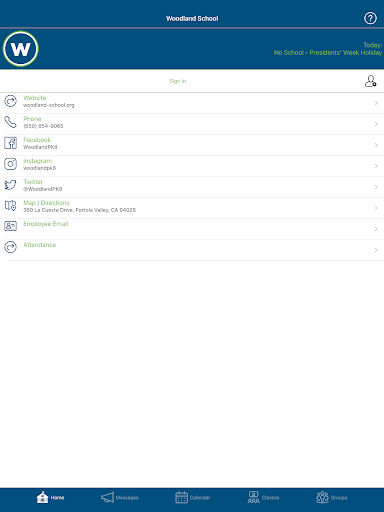This screenshot has width=384, height=512.
Task: Open the Website link label
Action: pos(35,98)
